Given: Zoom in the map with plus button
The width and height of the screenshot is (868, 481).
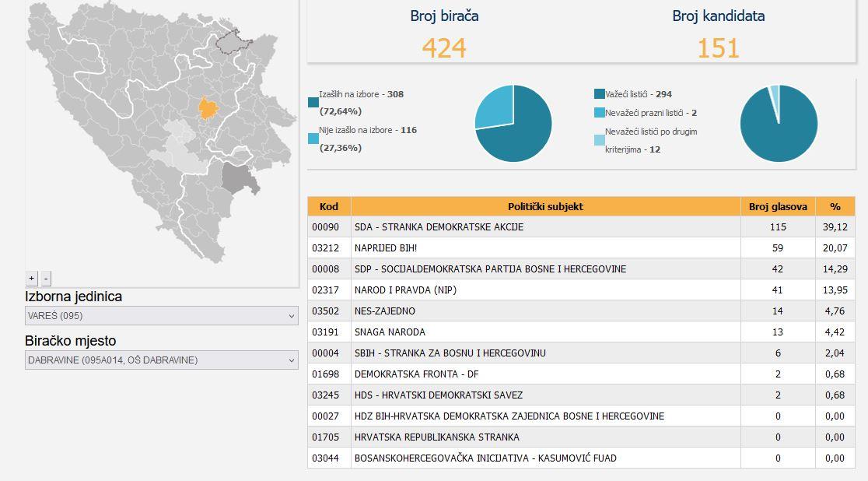Looking at the screenshot, I should pos(32,278).
